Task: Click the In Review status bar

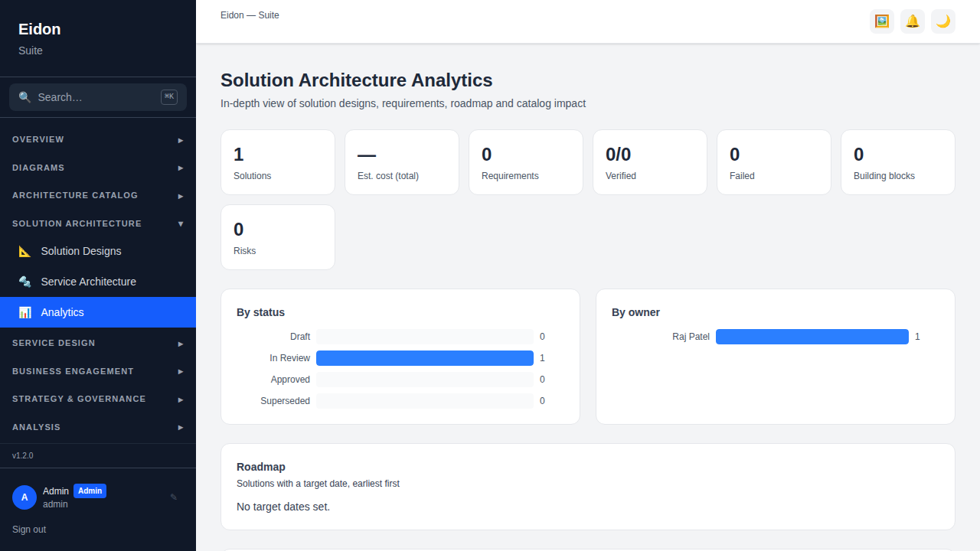Action: click(x=425, y=358)
